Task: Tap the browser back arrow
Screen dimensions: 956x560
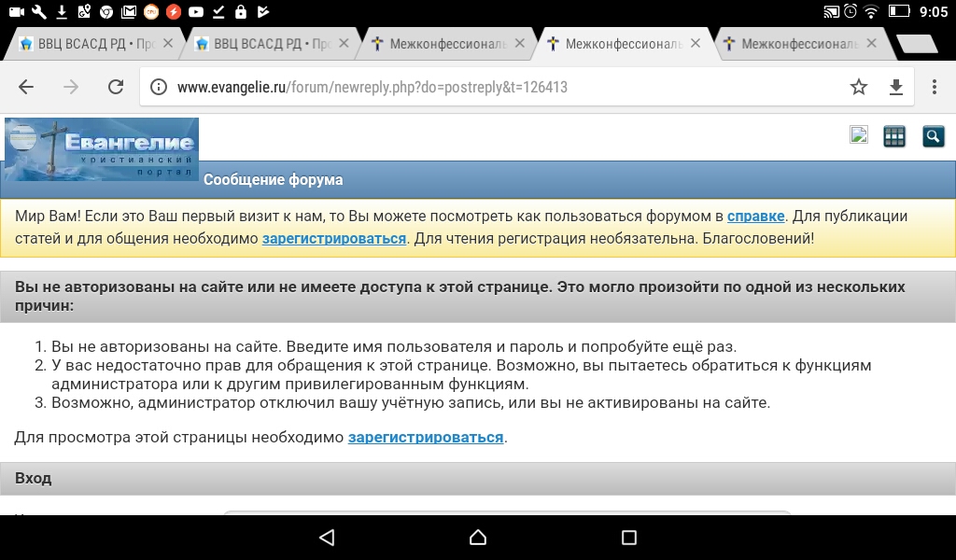Action: (x=26, y=87)
